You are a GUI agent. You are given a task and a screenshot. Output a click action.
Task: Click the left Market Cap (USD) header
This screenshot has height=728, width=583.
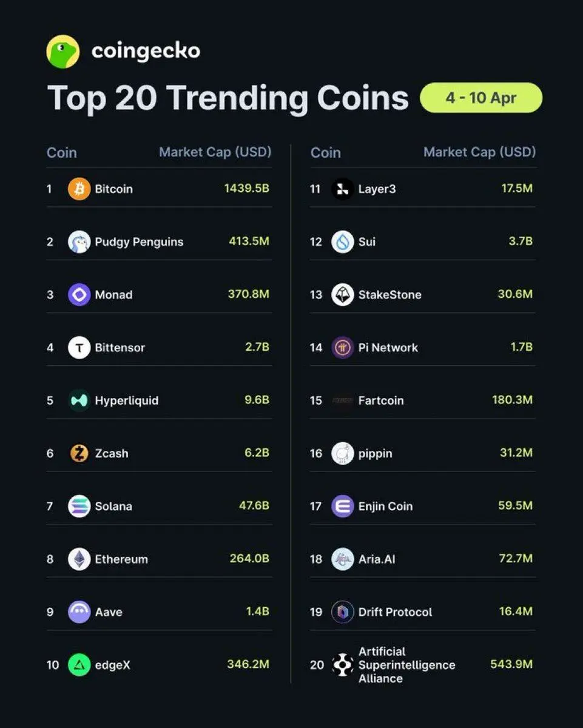[215, 152]
